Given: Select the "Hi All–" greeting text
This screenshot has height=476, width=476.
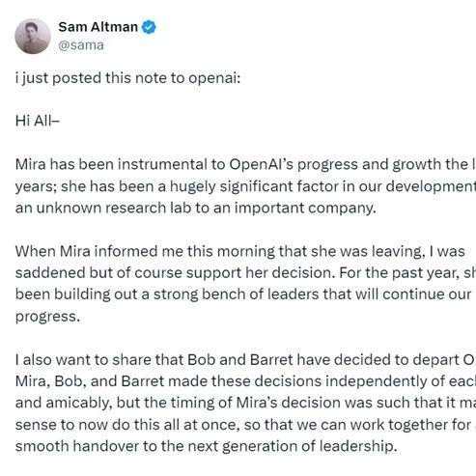Looking at the screenshot, I should 38,121.
